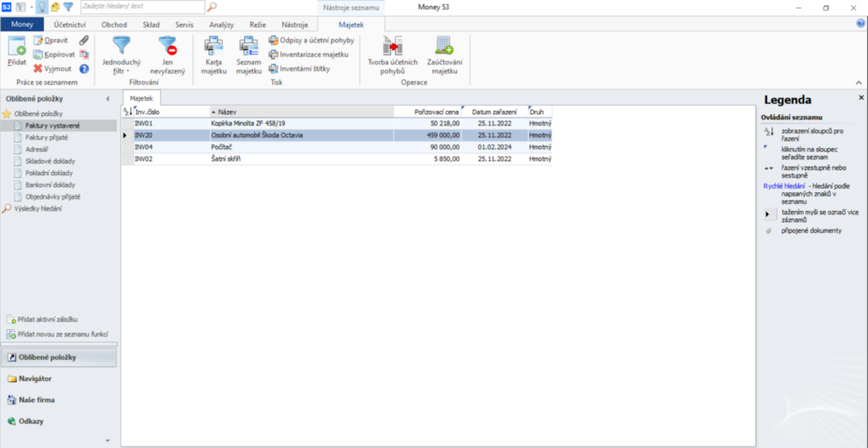Open the Účetnictví ribbon tab
The image size is (868, 448).
point(70,25)
